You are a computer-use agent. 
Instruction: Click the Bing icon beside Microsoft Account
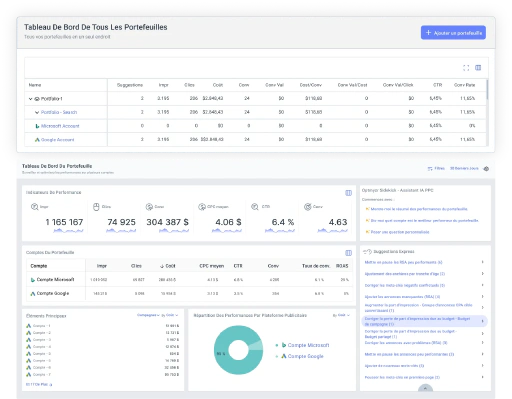tap(37, 126)
